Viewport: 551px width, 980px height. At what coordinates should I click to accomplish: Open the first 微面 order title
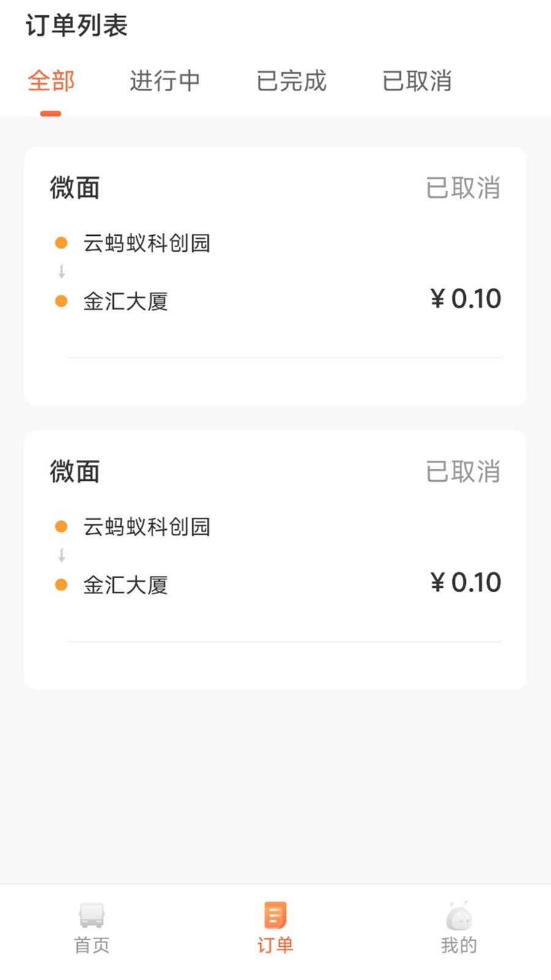coord(75,187)
